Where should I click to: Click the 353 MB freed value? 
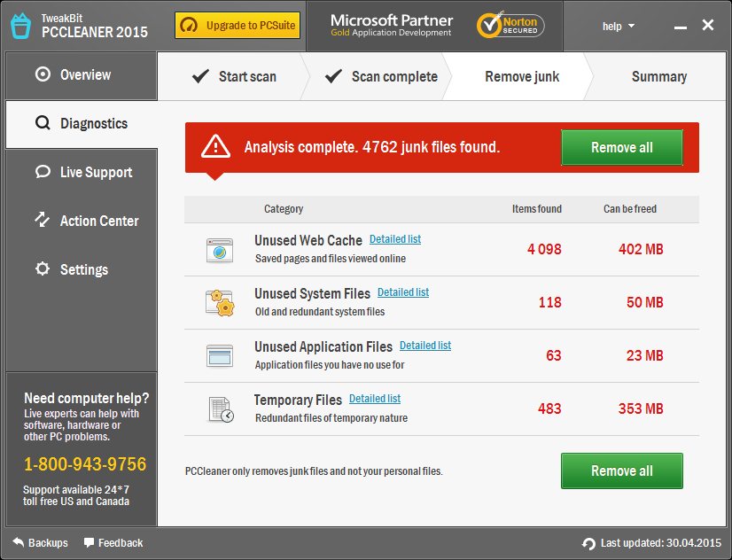click(x=641, y=408)
